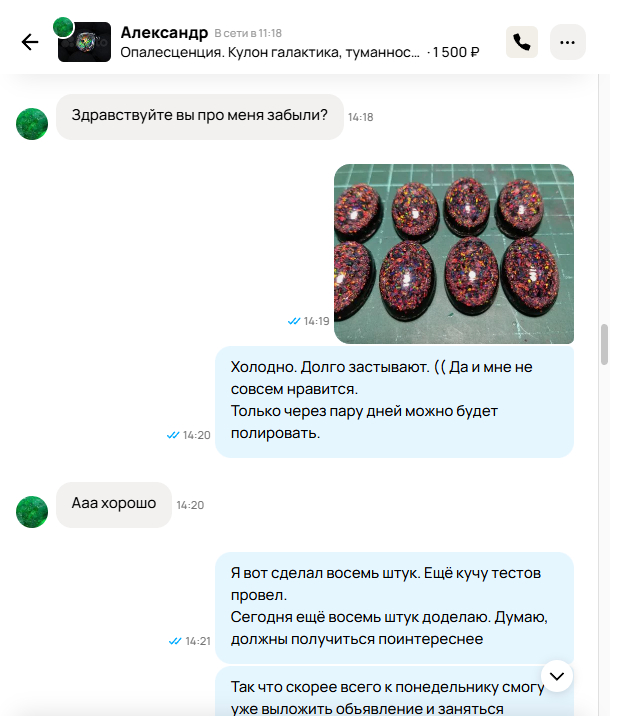
Task: Open the listing thumbnail in the header
Action: coord(85,42)
